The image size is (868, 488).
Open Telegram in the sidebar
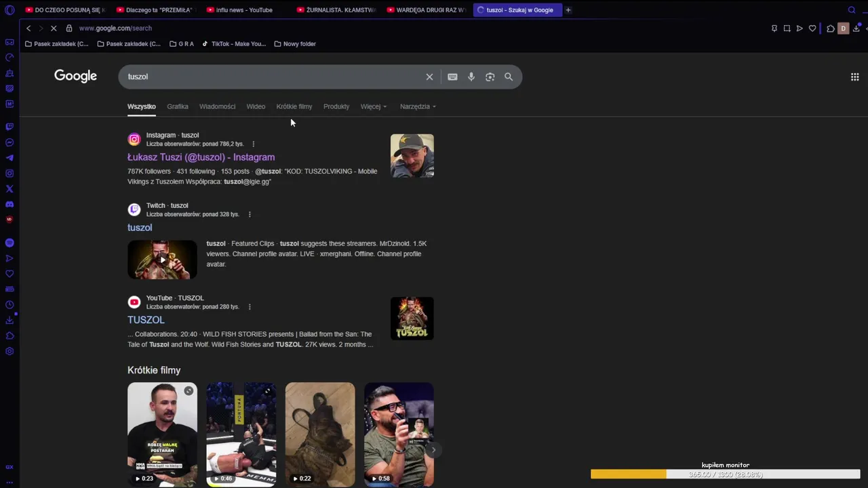tap(9, 158)
